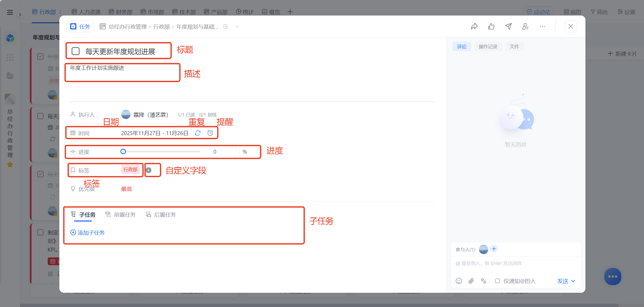Toggle the 仅通知@的人 checkbox
The height and width of the screenshot is (307, 644).
[x=498, y=281]
